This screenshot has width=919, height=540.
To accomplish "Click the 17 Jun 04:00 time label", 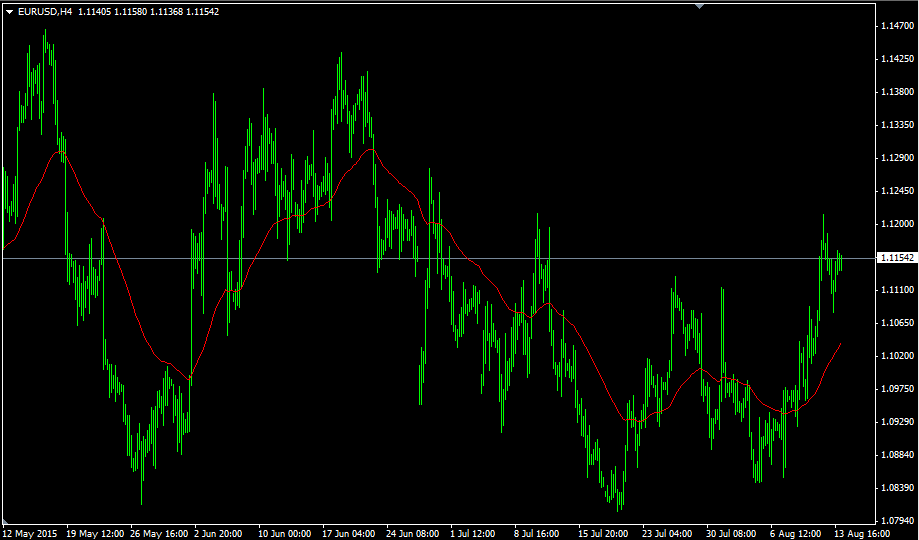I will pos(349,534).
